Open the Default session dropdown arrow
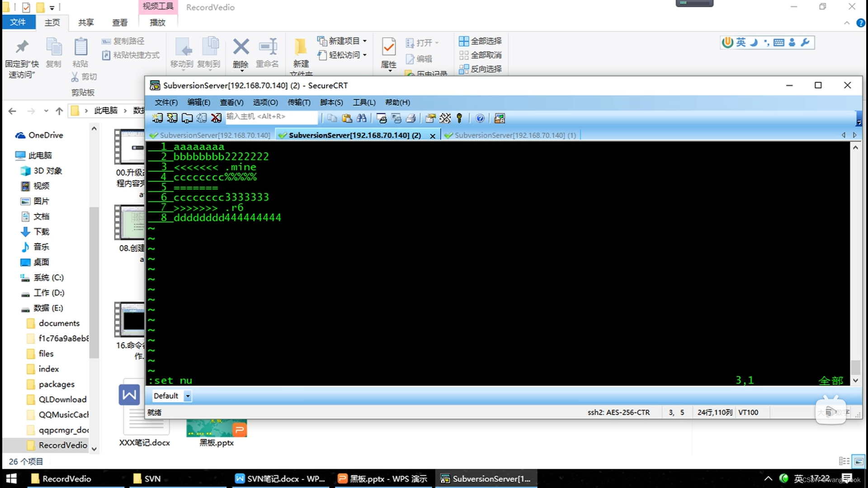Screen dimensions: 868x488 [188, 396]
